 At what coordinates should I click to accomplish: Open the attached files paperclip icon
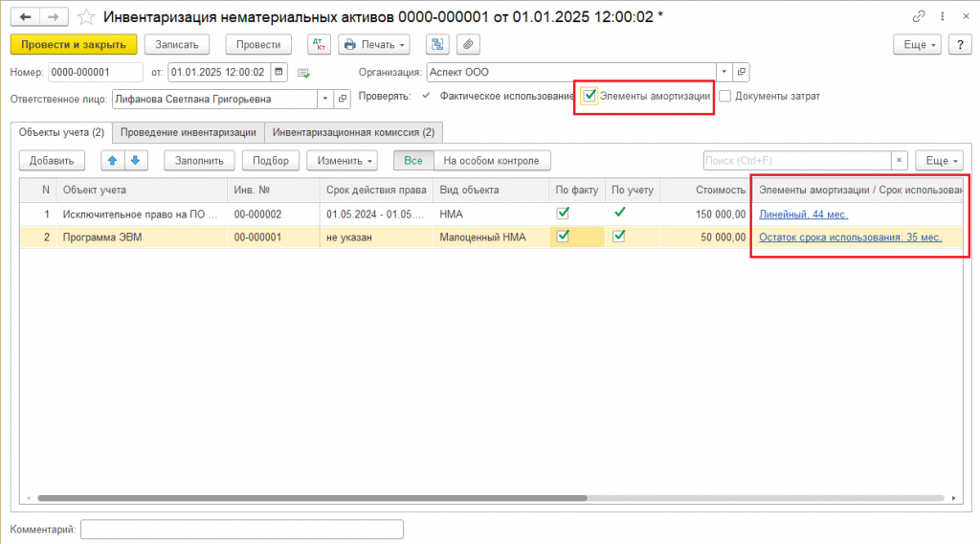tap(468, 44)
